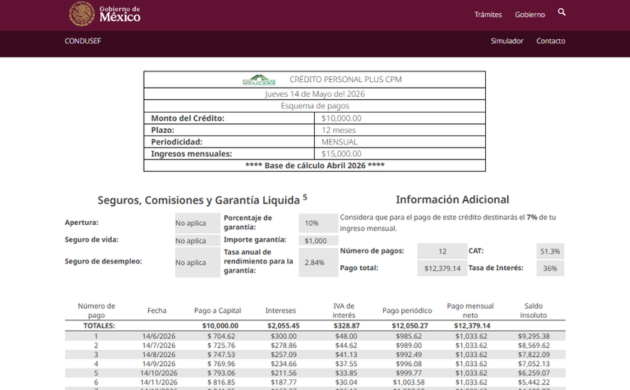The image size is (630, 390).
Task: Select total Pago periódico $12,050.27
Action: [x=410, y=326]
